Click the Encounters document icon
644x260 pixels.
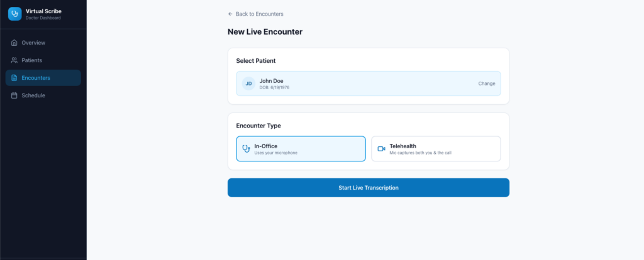coord(14,78)
